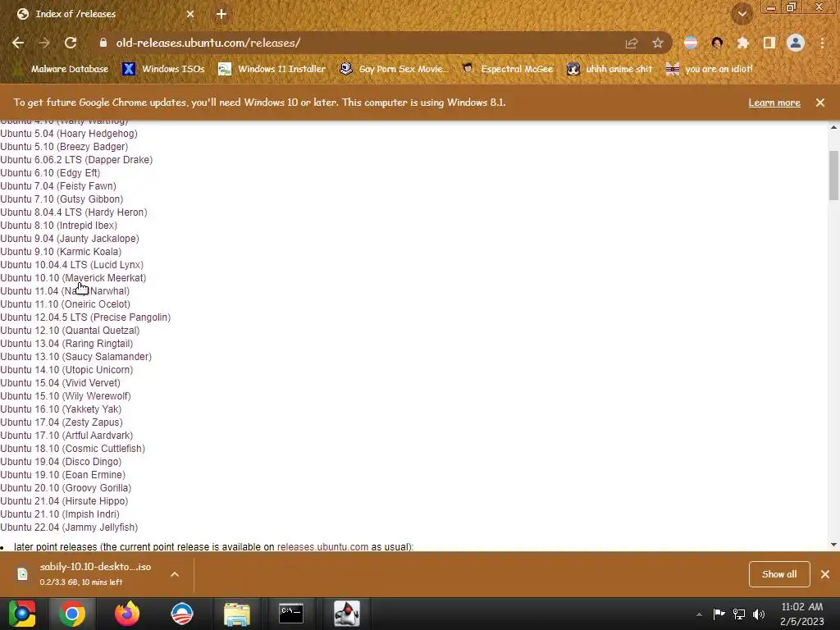Open a new tab with plus button
This screenshot has width=840, height=630.
(221, 14)
